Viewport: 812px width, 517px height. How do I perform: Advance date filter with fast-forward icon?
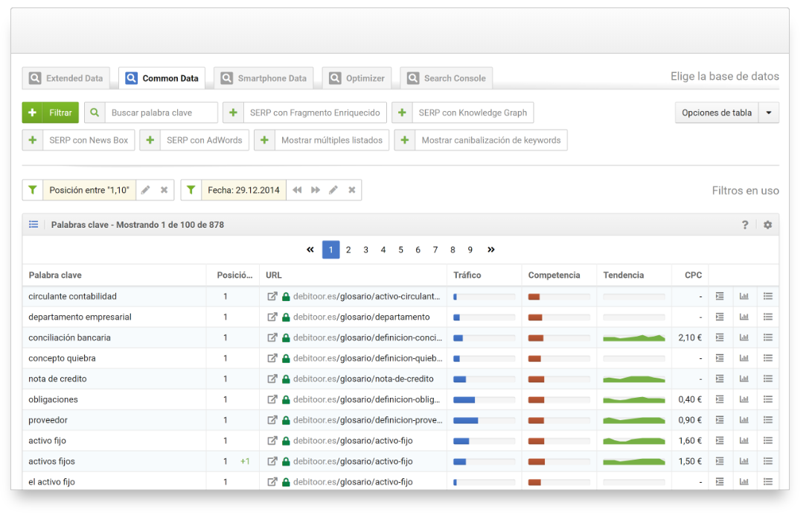pos(316,190)
